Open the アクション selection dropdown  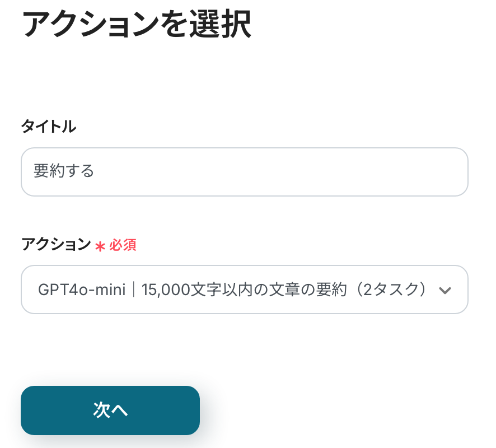(x=244, y=290)
